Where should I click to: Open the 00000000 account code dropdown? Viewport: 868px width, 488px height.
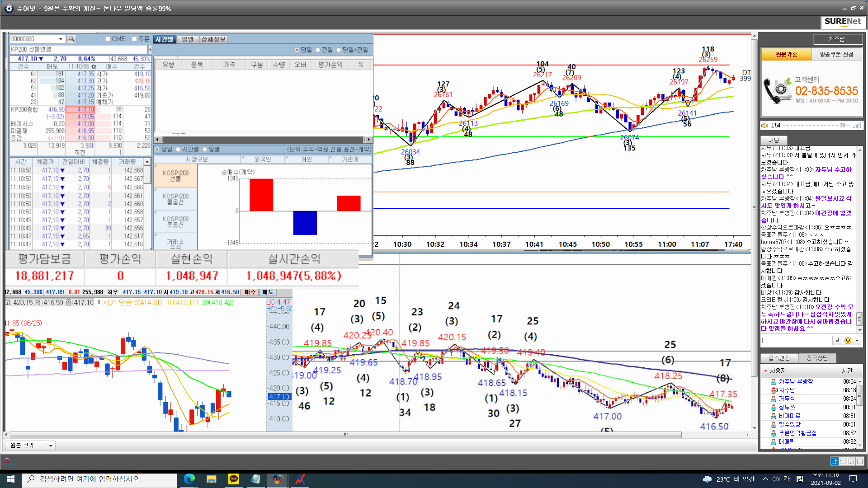61,39
